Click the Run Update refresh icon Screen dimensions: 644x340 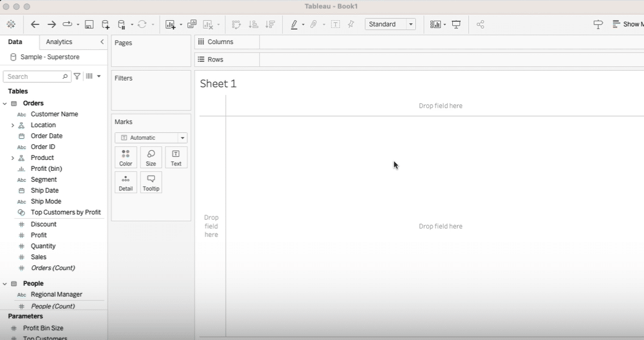(x=142, y=24)
